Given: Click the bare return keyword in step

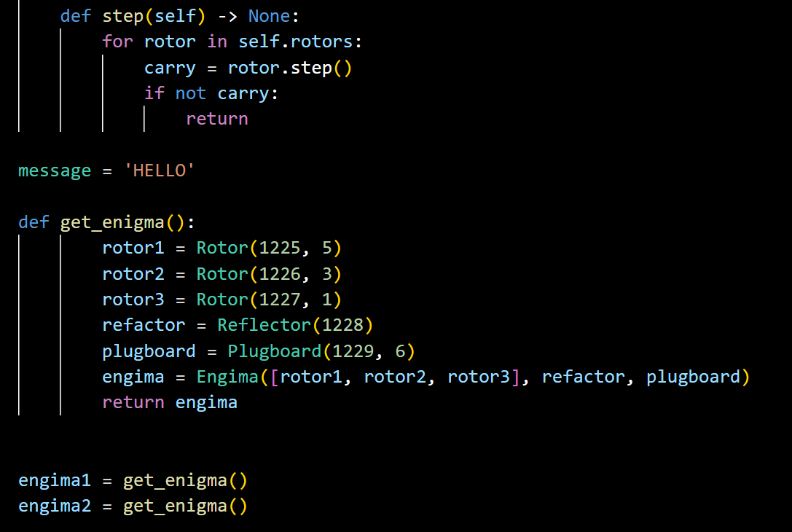Looking at the screenshot, I should coord(217,119).
